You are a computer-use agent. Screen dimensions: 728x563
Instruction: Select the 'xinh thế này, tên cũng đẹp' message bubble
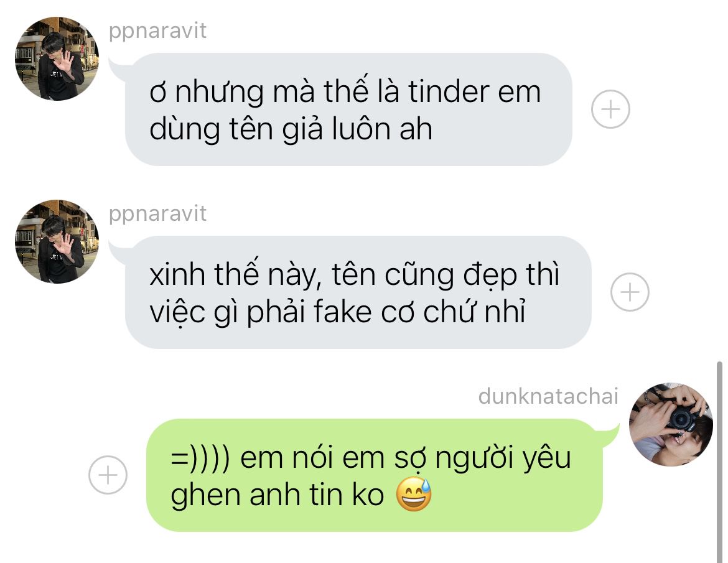[358, 292]
